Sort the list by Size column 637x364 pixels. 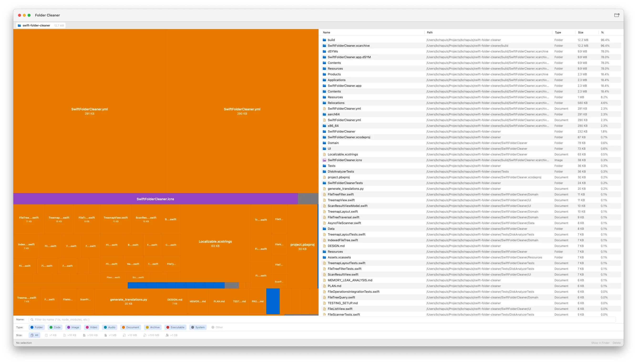[580, 32]
